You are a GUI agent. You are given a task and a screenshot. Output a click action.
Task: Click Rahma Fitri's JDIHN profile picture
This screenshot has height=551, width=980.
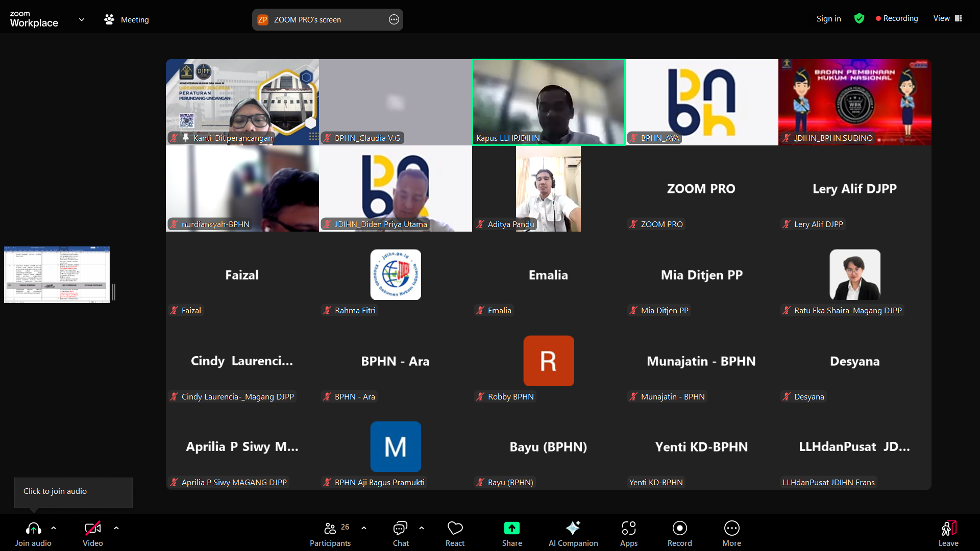(396, 274)
